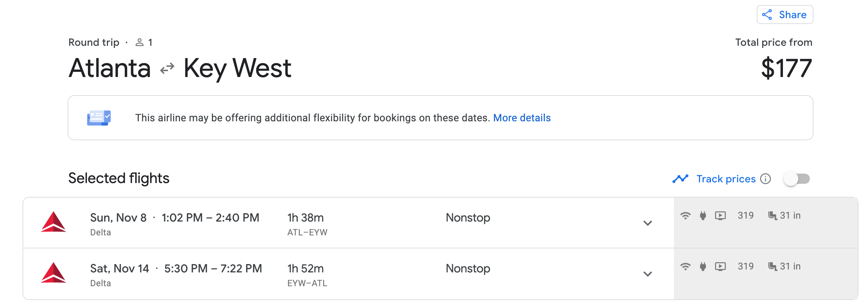The height and width of the screenshot is (308, 868).
Task: Click the legroom seat icon on EYW–ATL flight
Action: [x=772, y=267]
